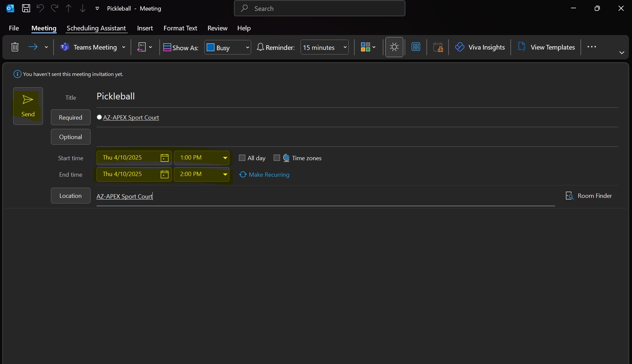632x364 pixels.
Task: Open Viva Insights
Action: 480,47
